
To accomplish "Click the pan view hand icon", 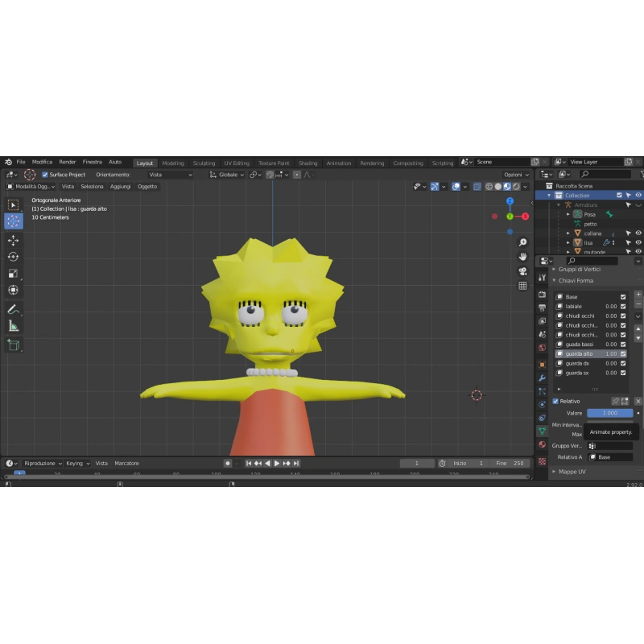I will 522,257.
